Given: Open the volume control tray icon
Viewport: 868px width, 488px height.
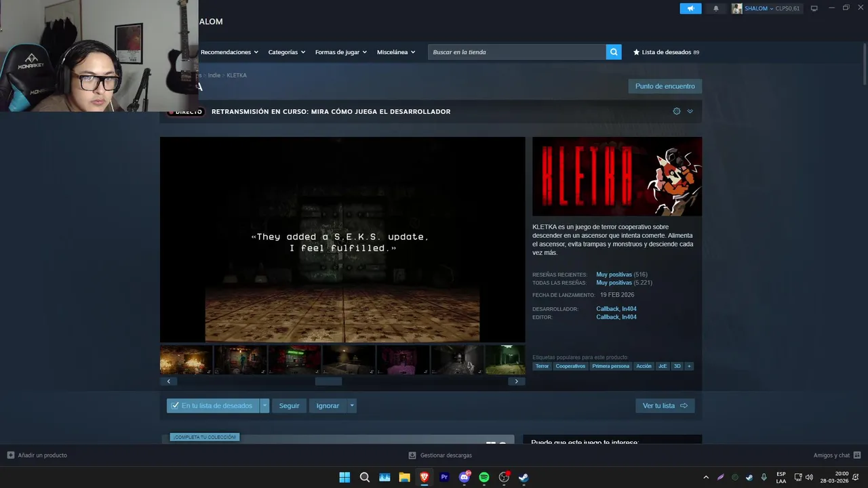Looking at the screenshot, I should pyautogui.click(x=809, y=477).
